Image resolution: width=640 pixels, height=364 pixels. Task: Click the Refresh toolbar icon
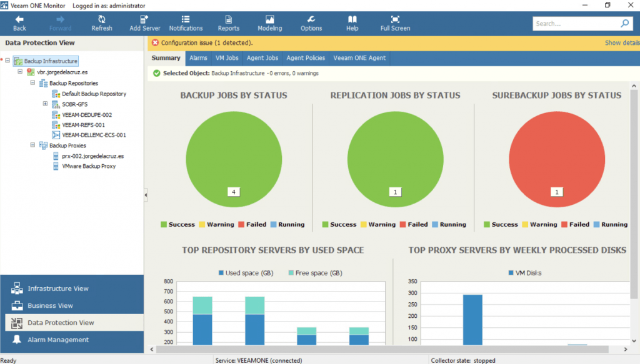(102, 23)
